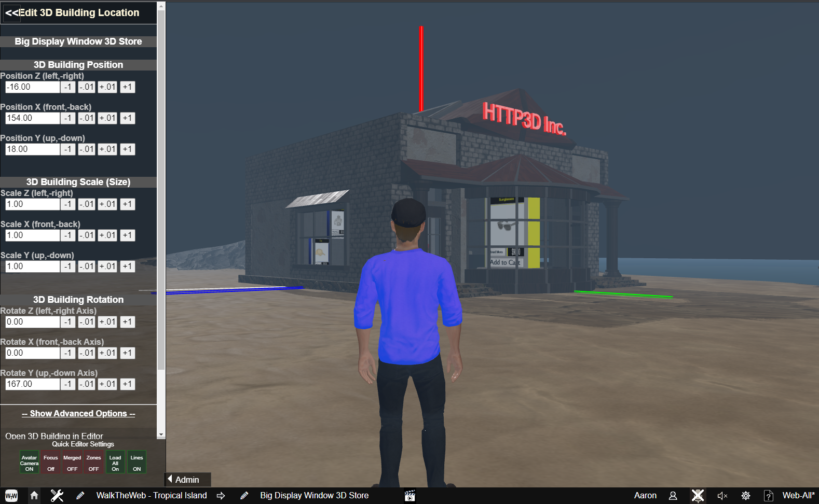Click the Position X input field
This screenshot has width=819, height=504.
point(32,118)
